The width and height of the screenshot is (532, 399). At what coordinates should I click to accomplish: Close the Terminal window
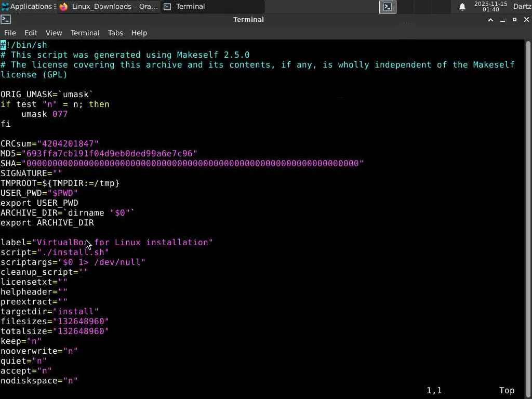tap(526, 20)
